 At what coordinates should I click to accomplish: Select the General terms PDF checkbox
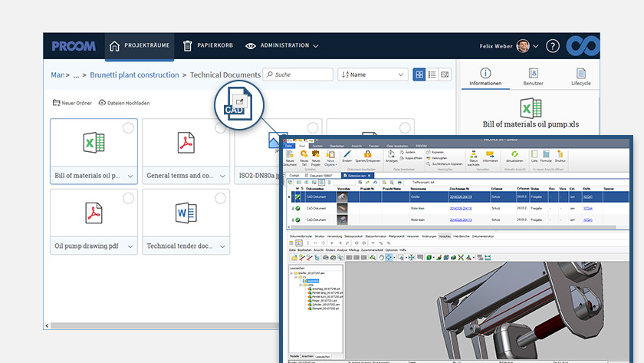pos(220,128)
